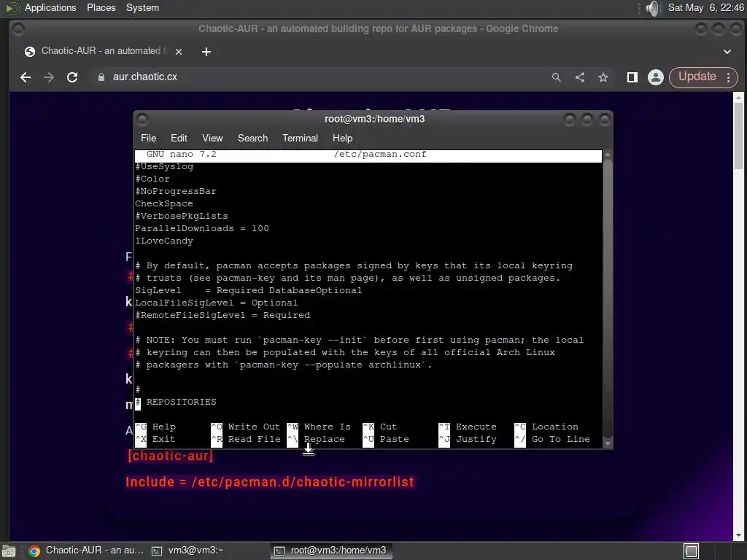Click the terminal's vertical scrollbar
This screenshot has width=747, height=560.
[608, 300]
